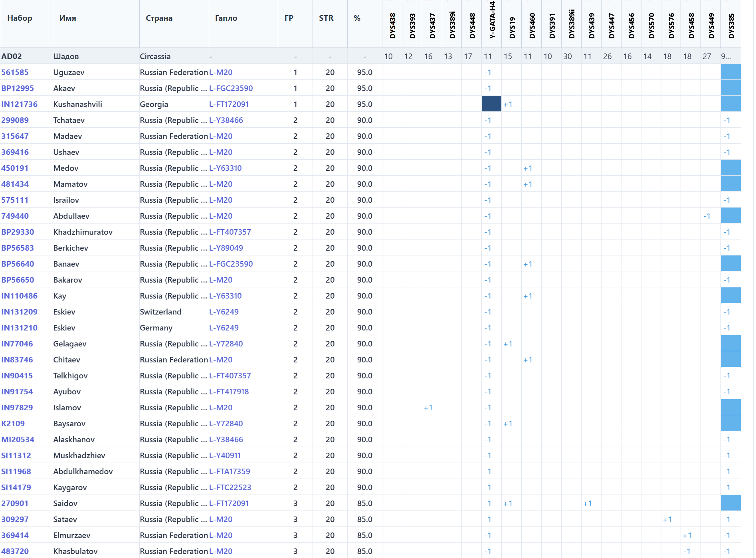Open kit BP56640 for Banaev
Screen dimensions: 756x558
pyautogui.click(x=18, y=264)
